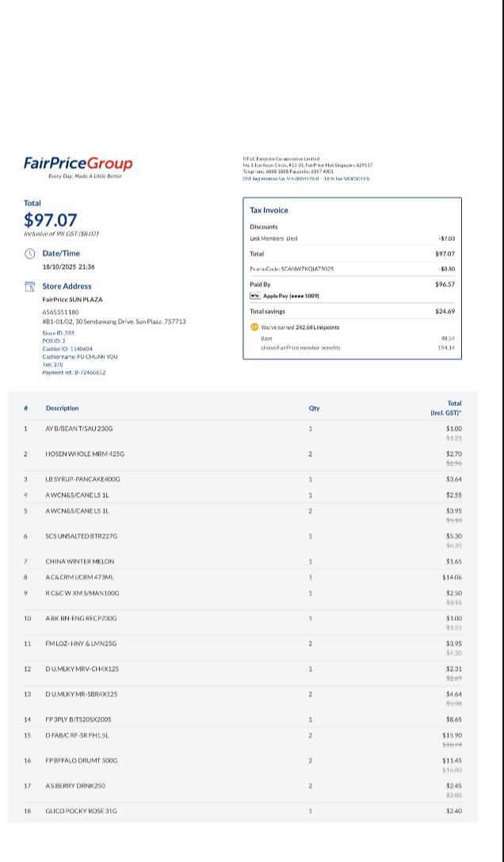This screenshot has width=504, height=862.
Task: Select the 'A C&CRM I/CRM 473ML' item
Action: [x=80, y=577]
